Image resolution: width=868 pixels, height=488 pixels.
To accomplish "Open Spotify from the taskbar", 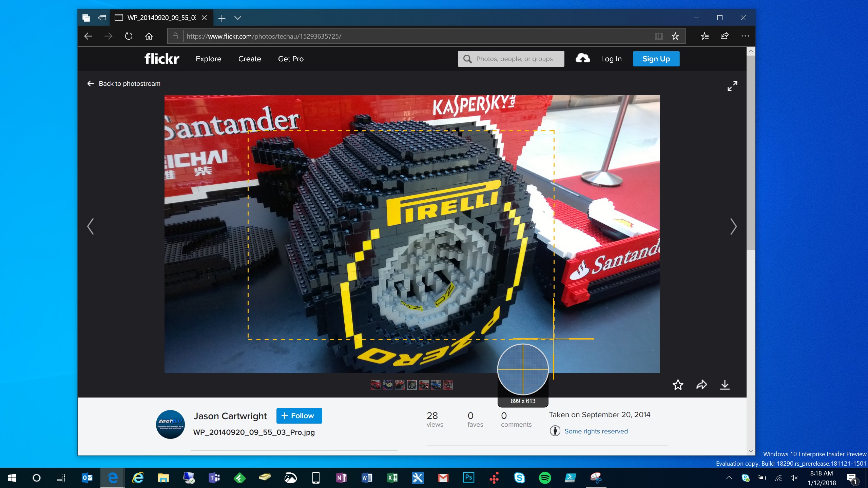I will click(x=544, y=478).
